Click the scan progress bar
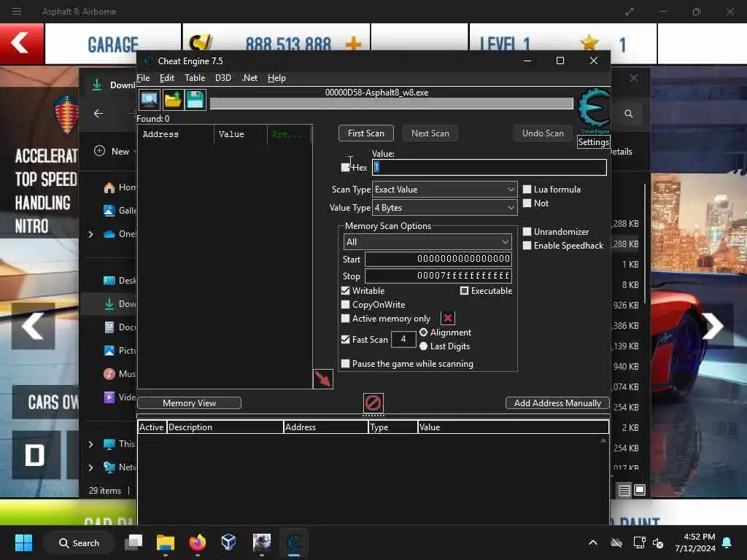This screenshot has height=560, width=747. [x=391, y=104]
